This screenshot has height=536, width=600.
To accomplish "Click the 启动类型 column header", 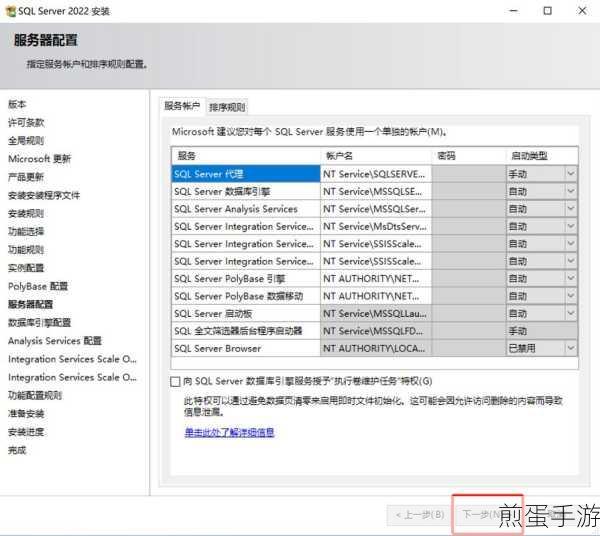I will [x=542, y=156].
